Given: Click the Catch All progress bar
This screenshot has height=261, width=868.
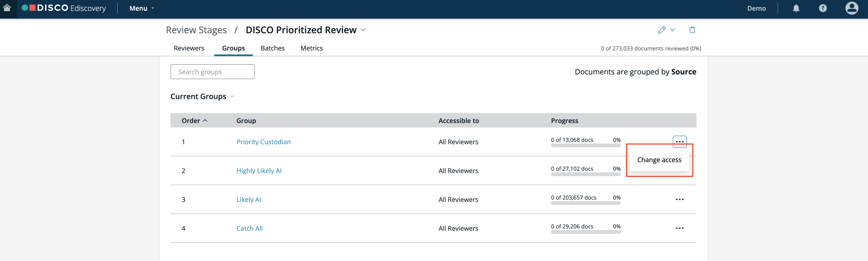Looking at the screenshot, I should [586, 232].
